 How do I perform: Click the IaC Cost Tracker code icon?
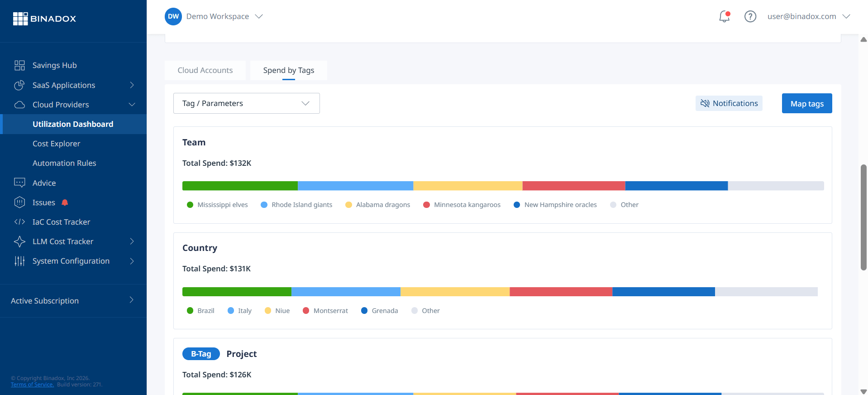pyautogui.click(x=19, y=222)
